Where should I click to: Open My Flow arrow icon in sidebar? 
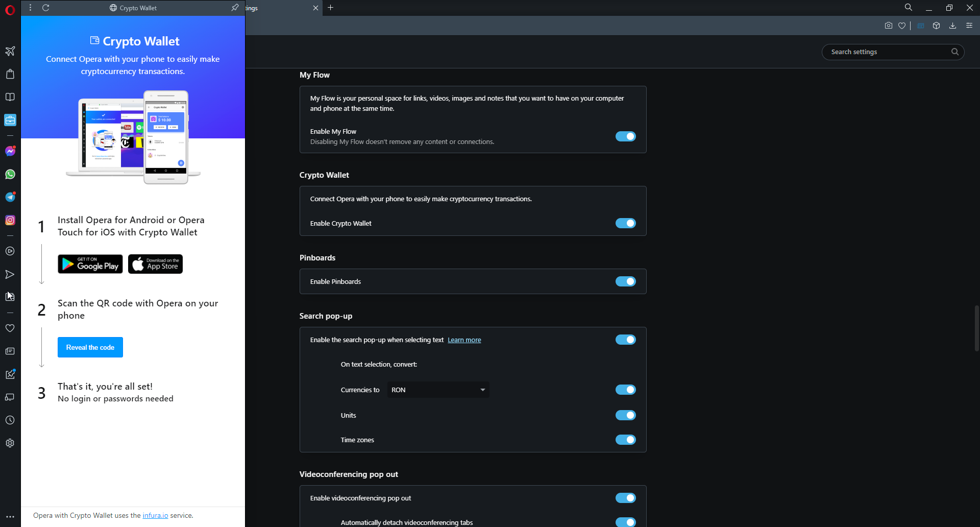(x=10, y=274)
